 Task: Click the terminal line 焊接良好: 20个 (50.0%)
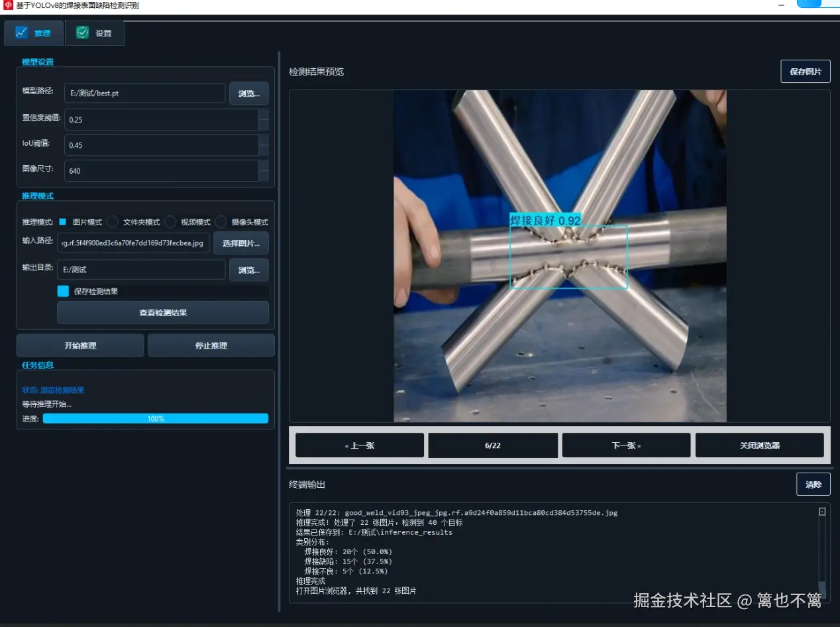click(348, 551)
